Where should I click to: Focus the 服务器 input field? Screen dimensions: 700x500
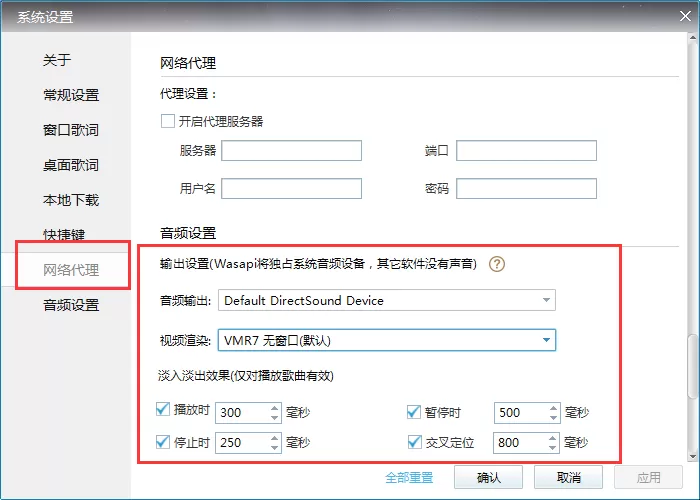[292, 150]
